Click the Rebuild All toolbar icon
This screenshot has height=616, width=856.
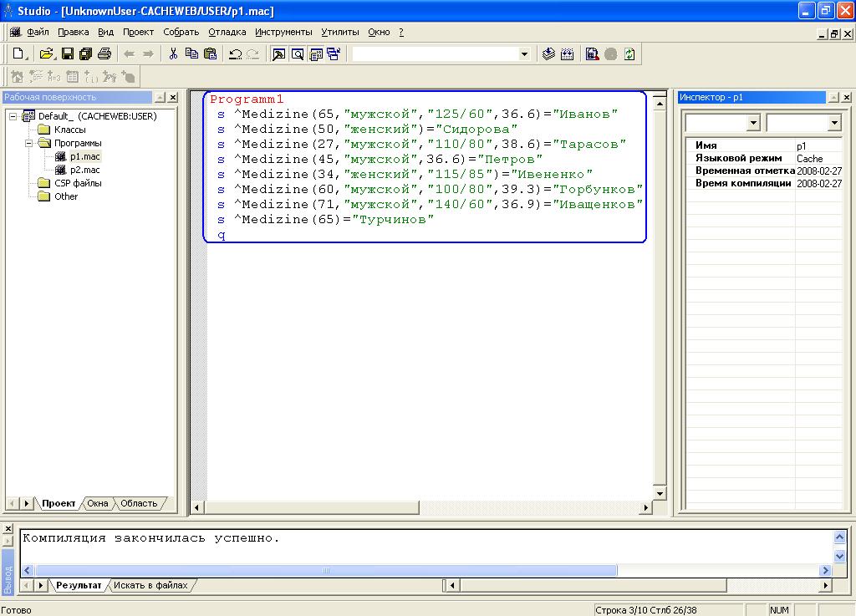[x=568, y=54]
